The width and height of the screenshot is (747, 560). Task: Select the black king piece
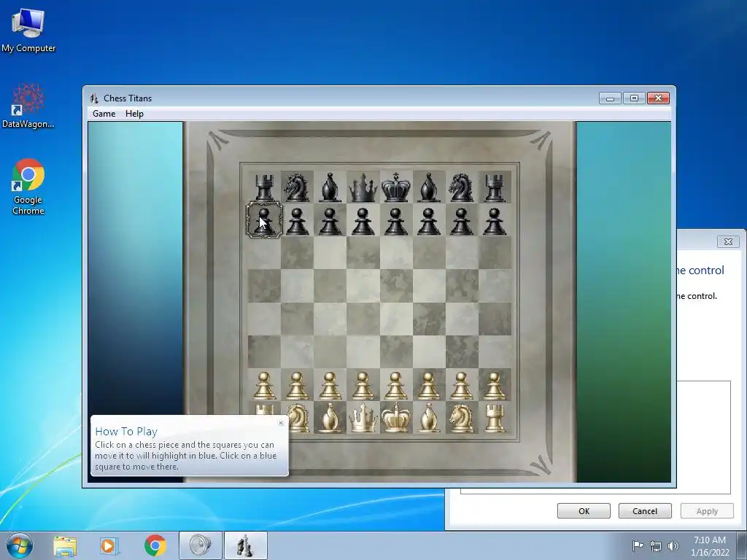[x=396, y=187]
